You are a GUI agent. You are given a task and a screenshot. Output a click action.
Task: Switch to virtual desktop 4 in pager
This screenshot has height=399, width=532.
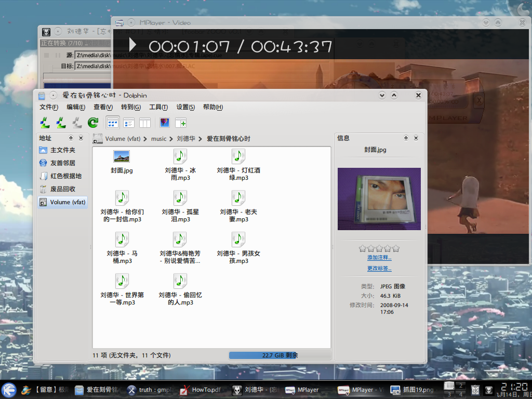[x=460, y=394]
